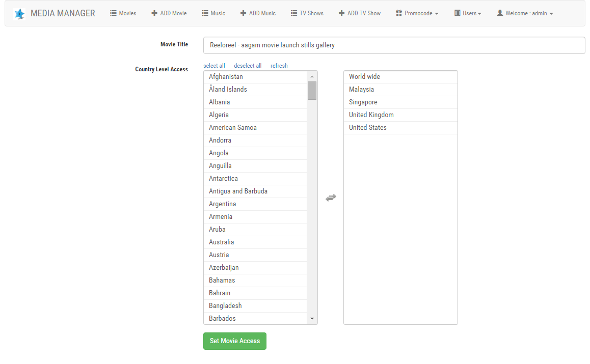590x364 pixels.
Task: Click the 'refresh' link above country list
Action: [x=279, y=66]
